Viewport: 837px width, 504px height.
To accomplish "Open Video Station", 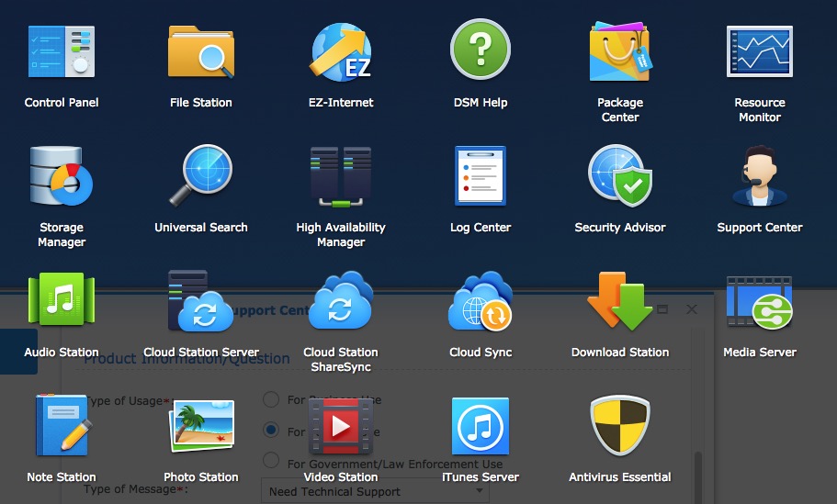I will coord(341,426).
